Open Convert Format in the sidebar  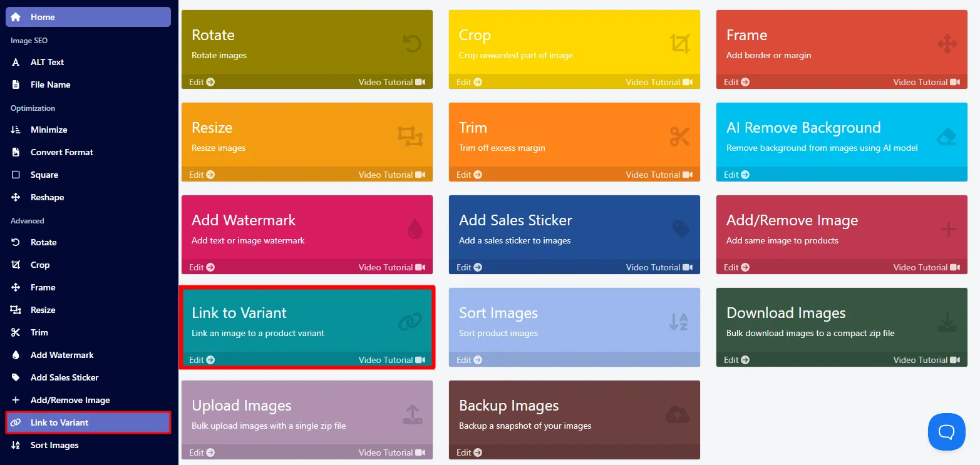pyautogui.click(x=88, y=152)
